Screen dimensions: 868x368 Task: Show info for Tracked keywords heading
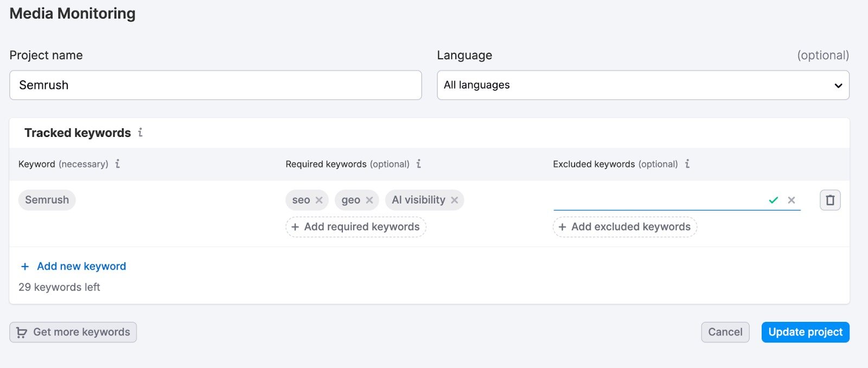point(141,132)
